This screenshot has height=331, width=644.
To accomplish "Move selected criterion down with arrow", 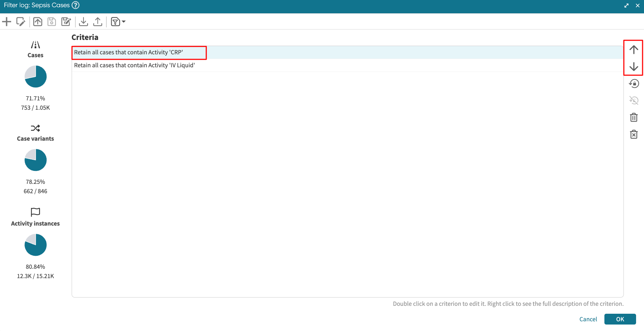I will coord(634,67).
